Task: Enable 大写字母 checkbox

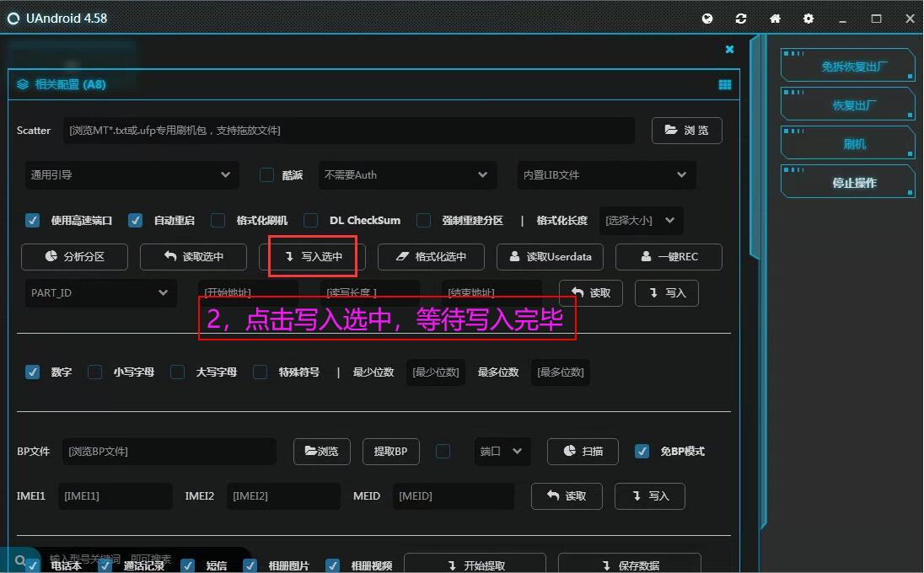Action: coord(177,372)
